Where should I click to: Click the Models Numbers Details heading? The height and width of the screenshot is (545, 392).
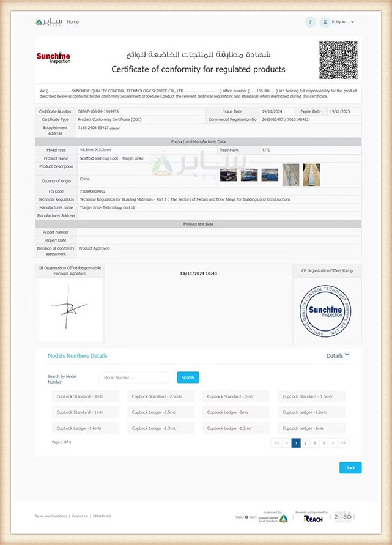tap(78, 355)
